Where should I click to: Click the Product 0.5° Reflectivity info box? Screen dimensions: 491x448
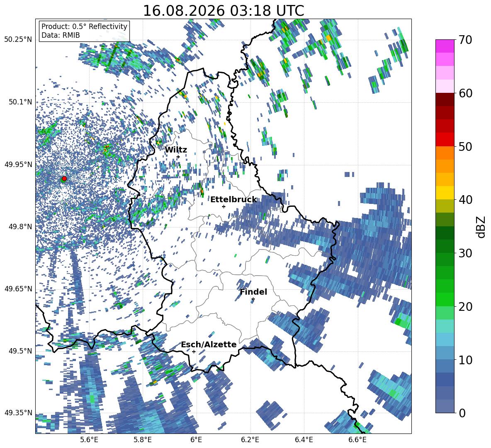coord(84,31)
